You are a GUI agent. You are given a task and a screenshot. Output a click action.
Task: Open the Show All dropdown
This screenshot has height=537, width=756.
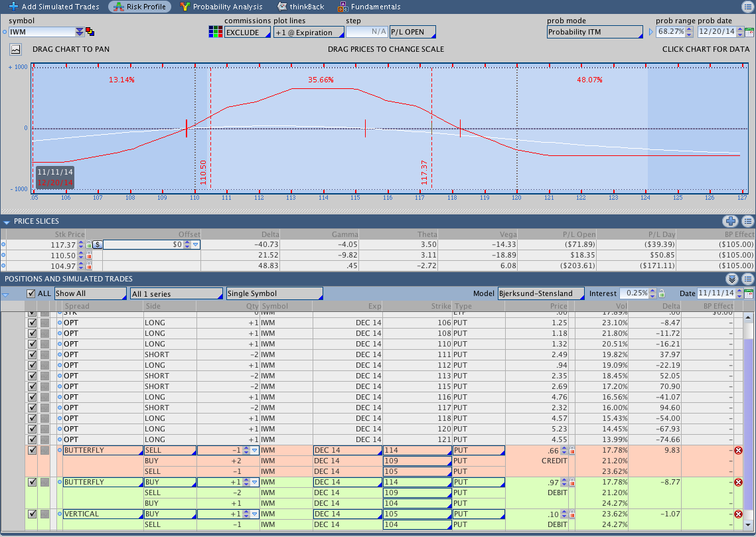pos(90,293)
